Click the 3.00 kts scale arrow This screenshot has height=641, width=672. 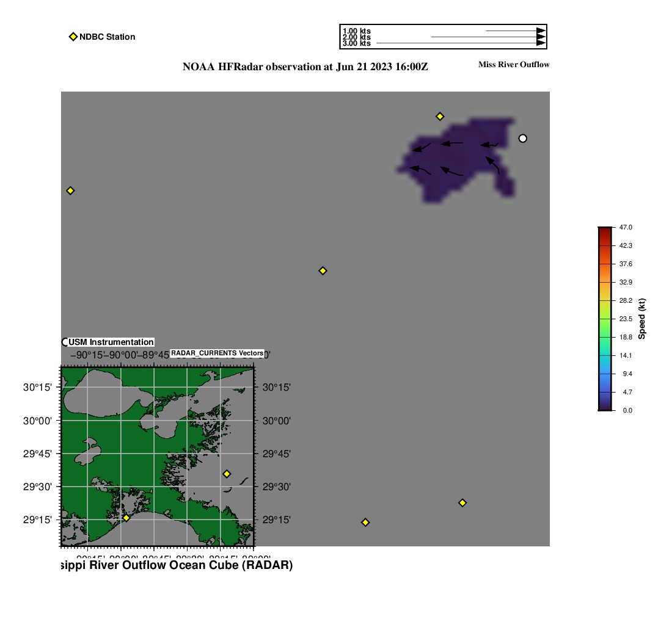(461, 43)
